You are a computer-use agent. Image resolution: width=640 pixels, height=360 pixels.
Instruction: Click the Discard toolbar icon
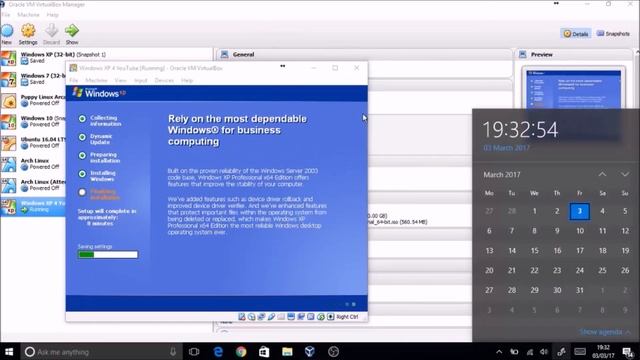(x=51, y=31)
